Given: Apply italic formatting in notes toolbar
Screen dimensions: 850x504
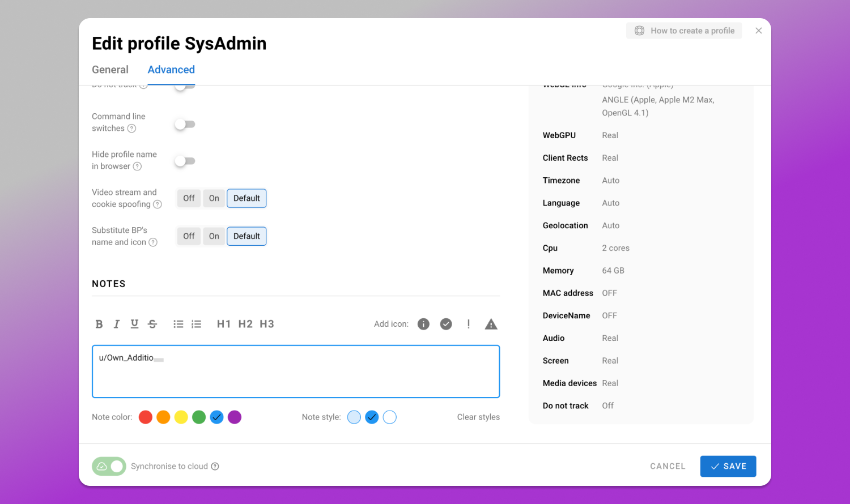Looking at the screenshot, I should pos(117,324).
